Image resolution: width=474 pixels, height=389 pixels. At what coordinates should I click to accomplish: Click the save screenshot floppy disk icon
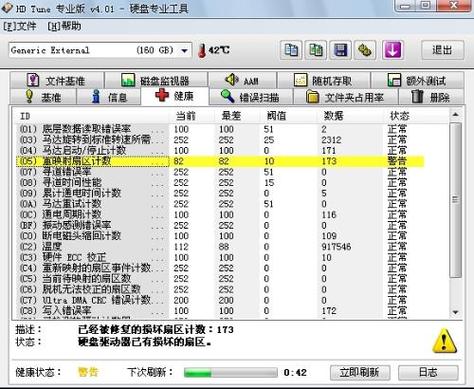(x=340, y=50)
